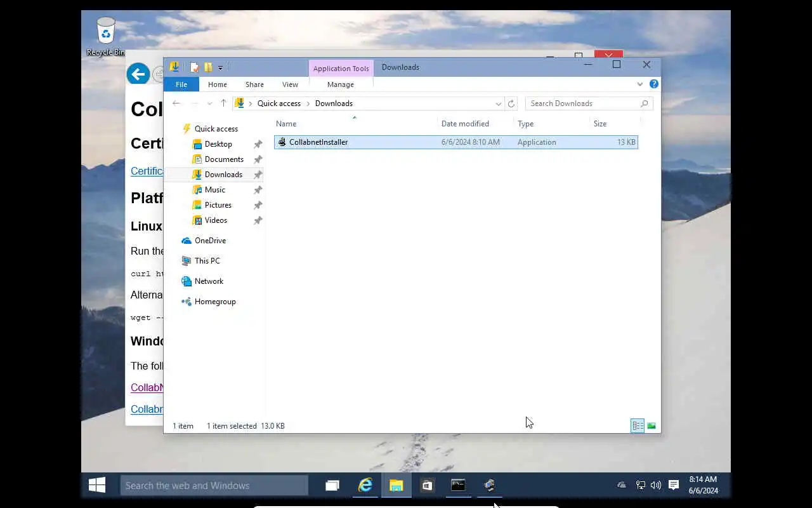
Task: Click the 13 KB size cell
Action: pos(625,142)
